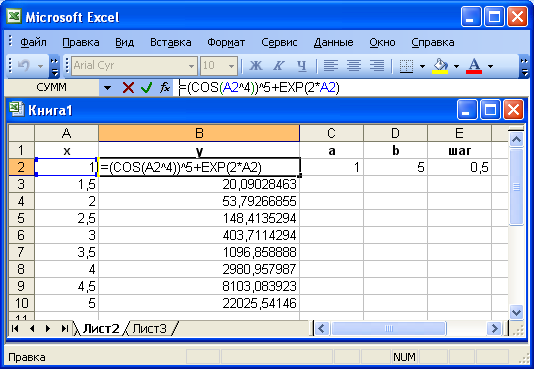Expand the font color dropdown arrow
The width and height of the screenshot is (534, 369).
click(490, 66)
